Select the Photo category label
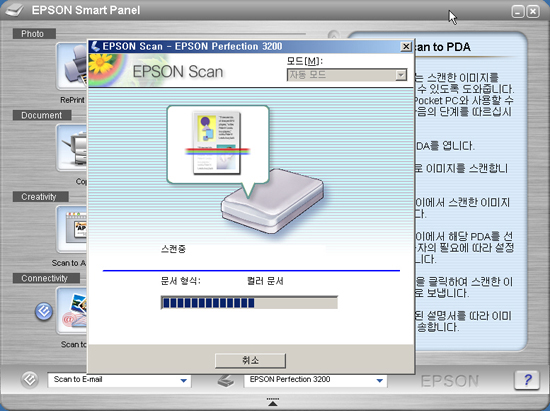 click(34, 34)
